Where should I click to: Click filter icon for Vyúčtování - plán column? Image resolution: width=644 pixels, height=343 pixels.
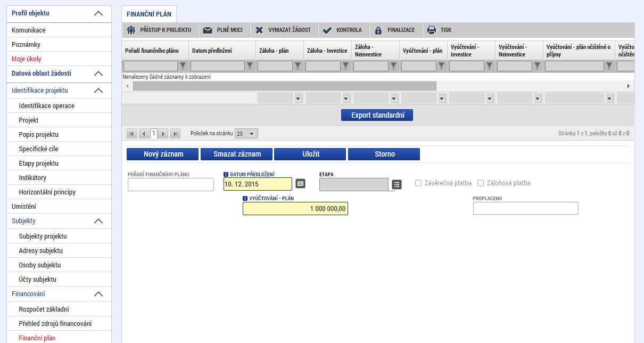442,66
